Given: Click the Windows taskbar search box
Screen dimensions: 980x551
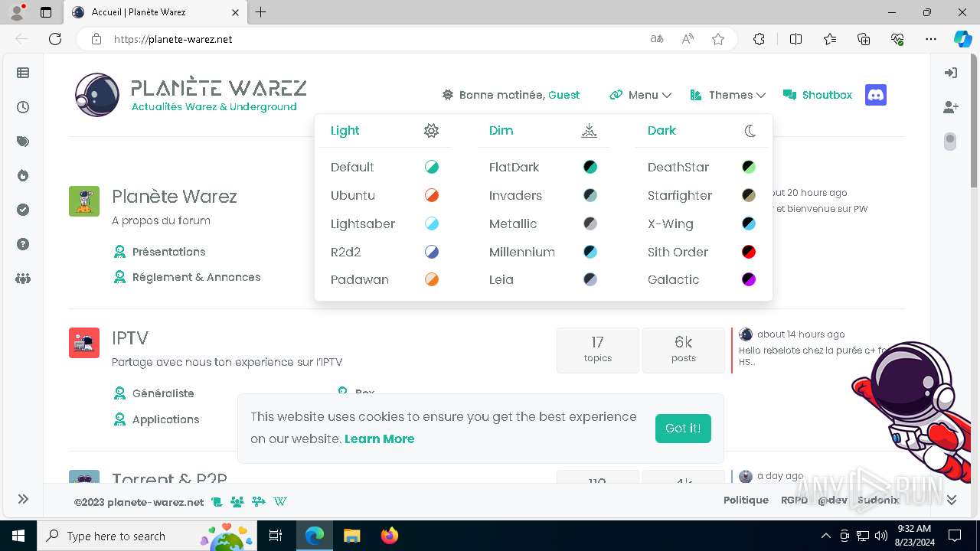Looking at the screenshot, I should click(147, 536).
